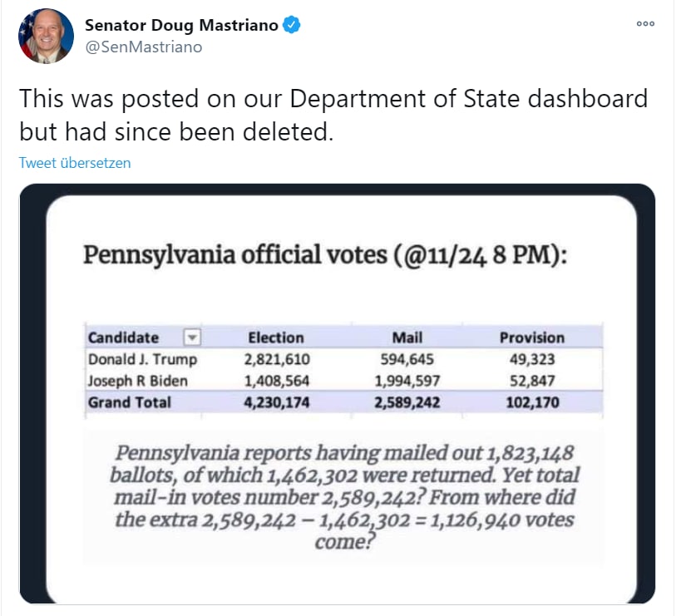Click the paragraph about mailed out ballots
Image resolution: width=676 pixels, height=616 pixels.
[x=345, y=498]
